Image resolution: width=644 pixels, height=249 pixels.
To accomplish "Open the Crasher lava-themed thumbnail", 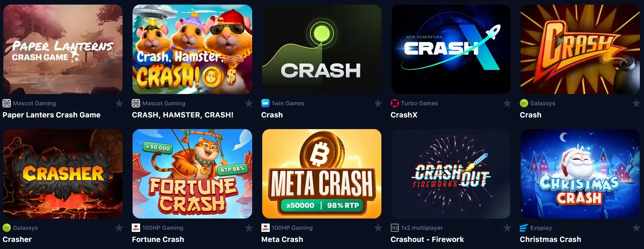I will coord(63,174).
